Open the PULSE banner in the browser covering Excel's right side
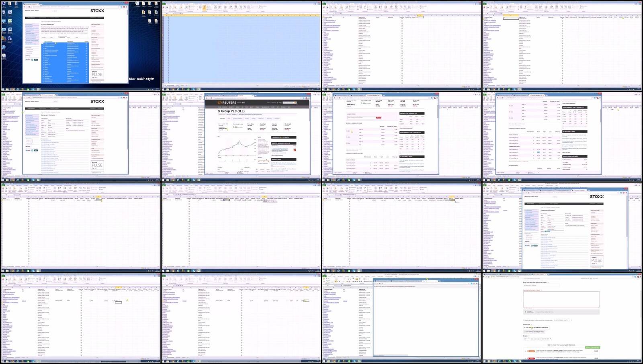 click(596, 260)
